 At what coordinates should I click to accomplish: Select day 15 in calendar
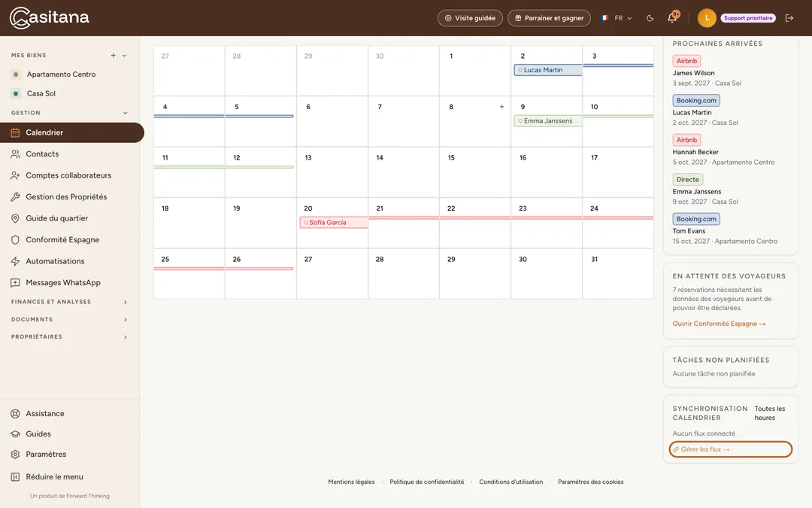(x=475, y=172)
